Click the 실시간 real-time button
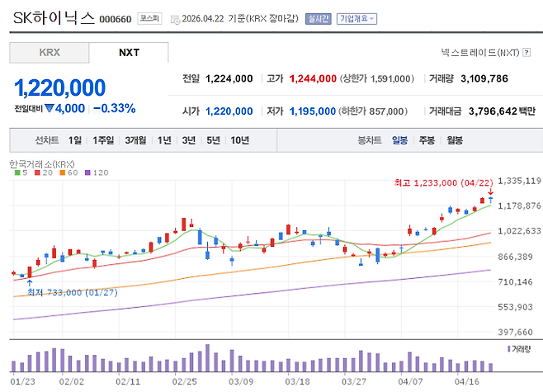Image resolution: width=543 pixels, height=392 pixels. pyautogui.click(x=317, y=18)
